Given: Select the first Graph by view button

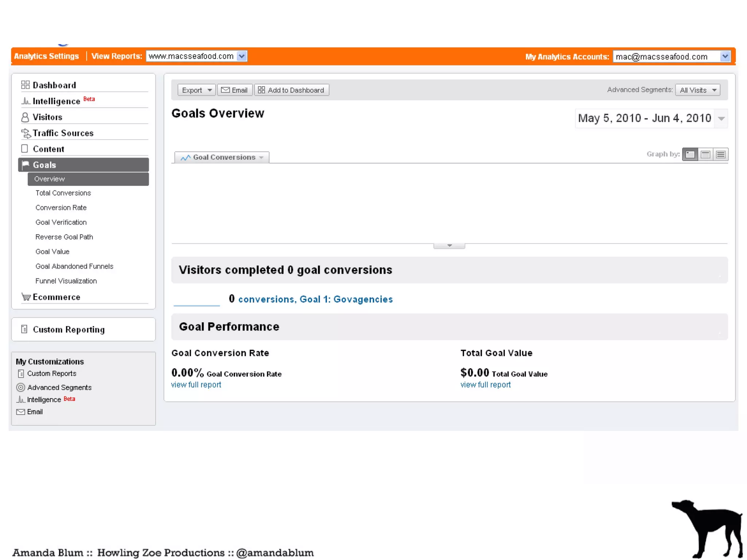Looking at the screenshot, I should coord(689,154).
